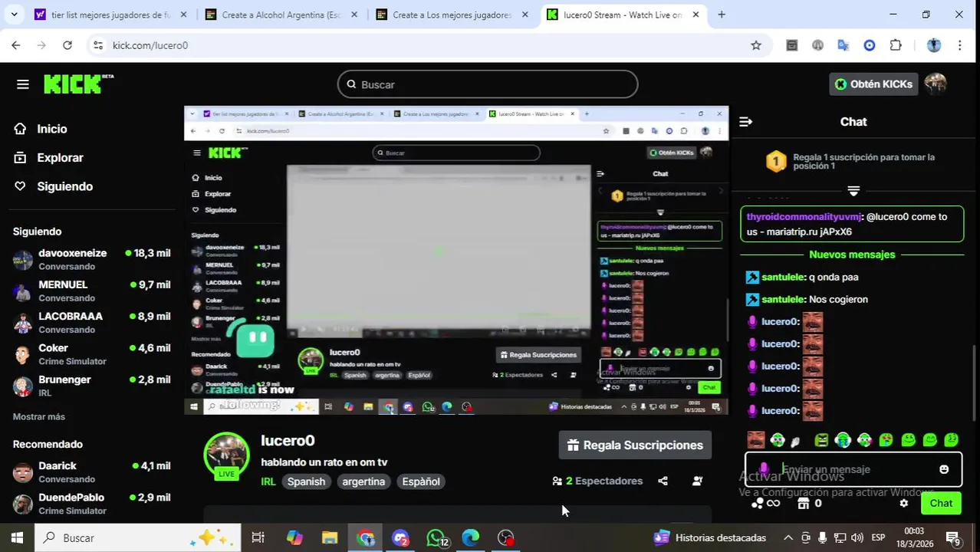Show hidden system tray icons
This screenshot has height=552, width=980.
[x=788, y=538]
